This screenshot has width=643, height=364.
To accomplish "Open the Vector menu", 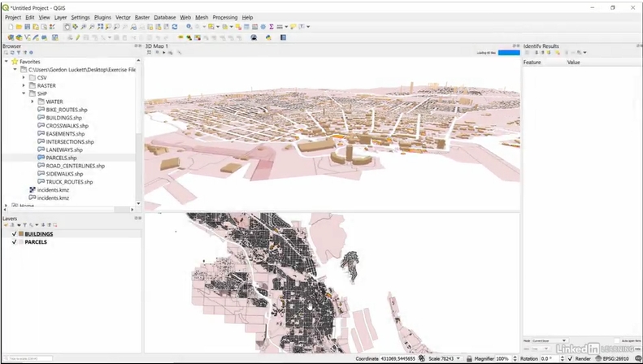I will pos(123,17).
